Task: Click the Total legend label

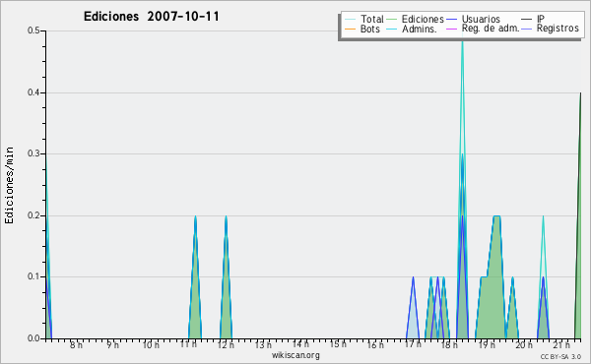Action: (371, 19)
